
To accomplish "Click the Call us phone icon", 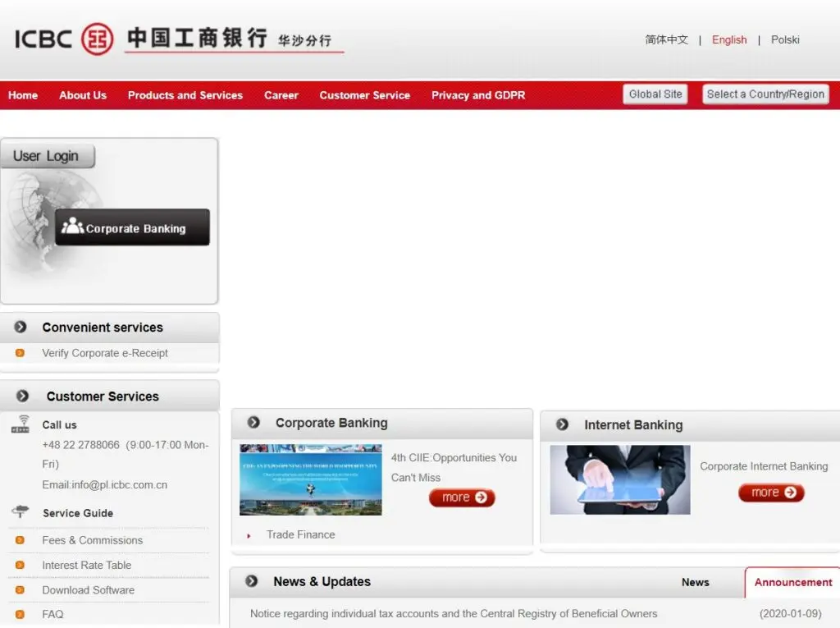I will click(21, 424).
